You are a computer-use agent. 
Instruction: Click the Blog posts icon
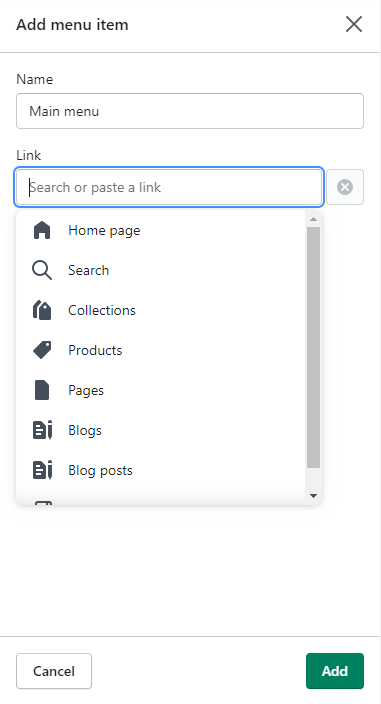[x=43, y=470]
